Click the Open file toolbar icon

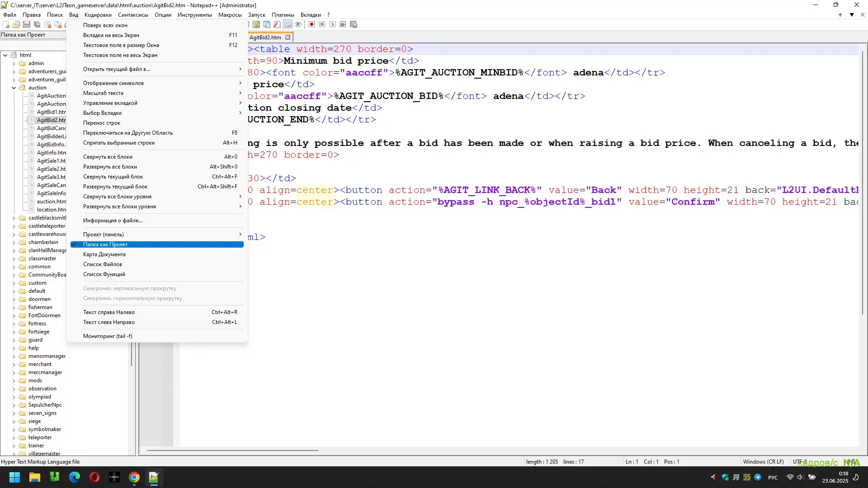(16, 24)
